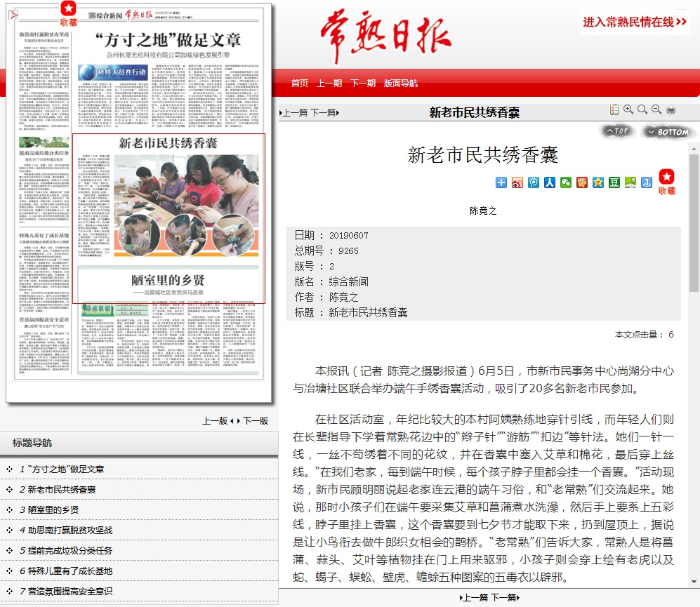Screen dimensions: 700x607
Task: Share via blue number-one icon
Action: pos(646,182)
